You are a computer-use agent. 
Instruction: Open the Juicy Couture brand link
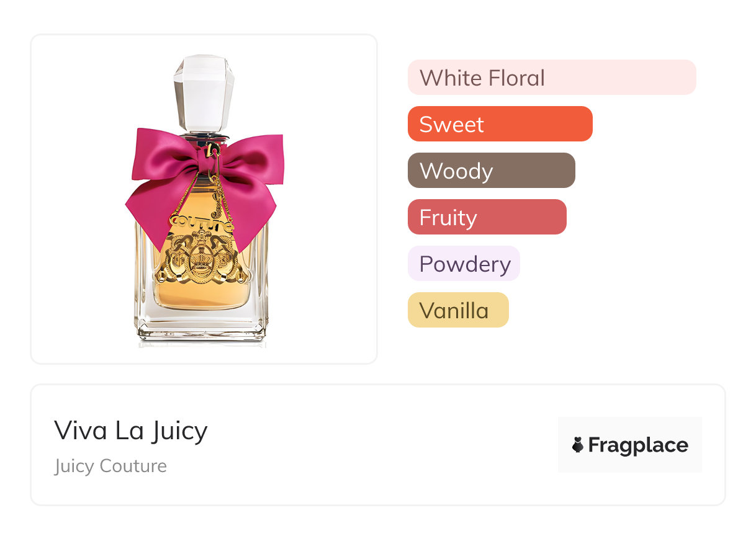pos(110,466)
